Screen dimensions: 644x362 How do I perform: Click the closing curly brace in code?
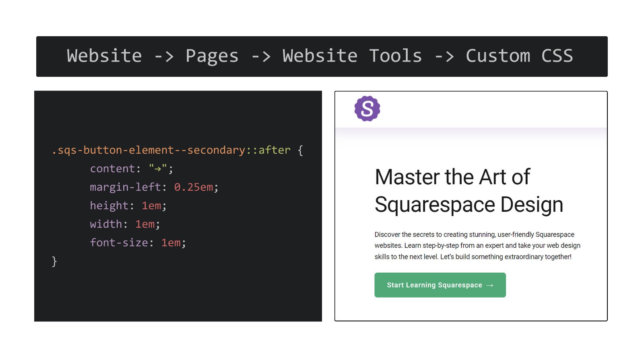tap(54, 261)
